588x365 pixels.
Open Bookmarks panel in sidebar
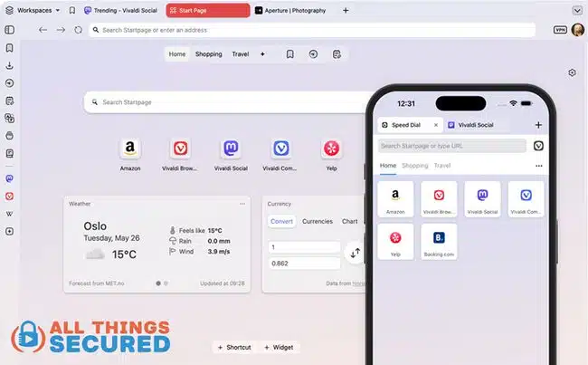[x=9, y=48]
